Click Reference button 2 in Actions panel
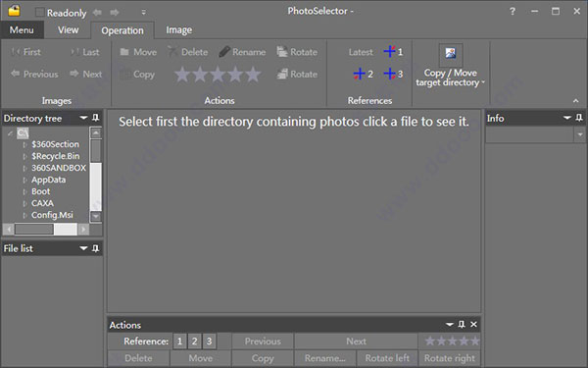Screen dimensions: 588x368 pos(194,341)
